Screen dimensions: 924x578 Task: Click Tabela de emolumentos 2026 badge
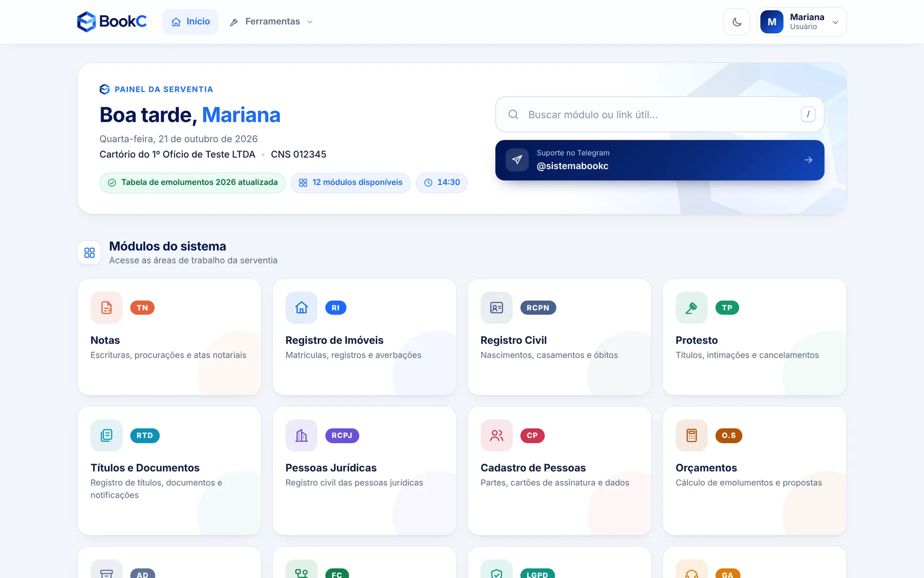[x=192, y=182]
